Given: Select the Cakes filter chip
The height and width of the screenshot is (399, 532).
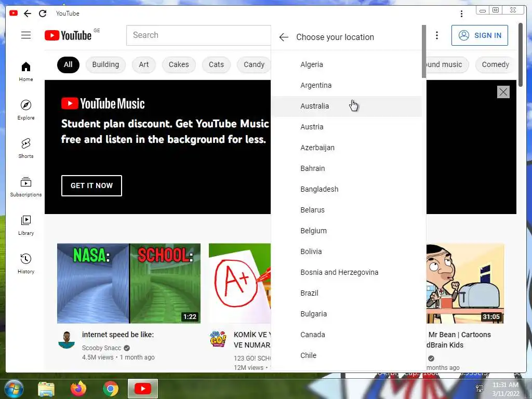Looking at the screenshot, I should coord(179,64).
